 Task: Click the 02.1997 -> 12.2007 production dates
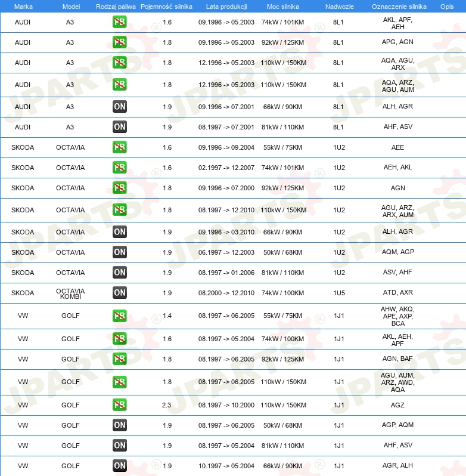(226, 168)
